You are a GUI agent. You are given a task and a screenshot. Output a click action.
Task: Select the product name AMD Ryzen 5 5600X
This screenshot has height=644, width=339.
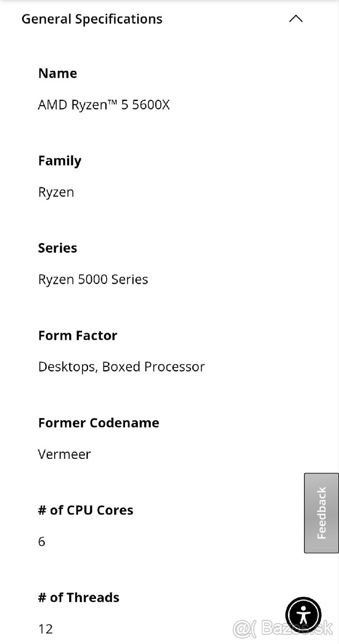tap(104, 105)
